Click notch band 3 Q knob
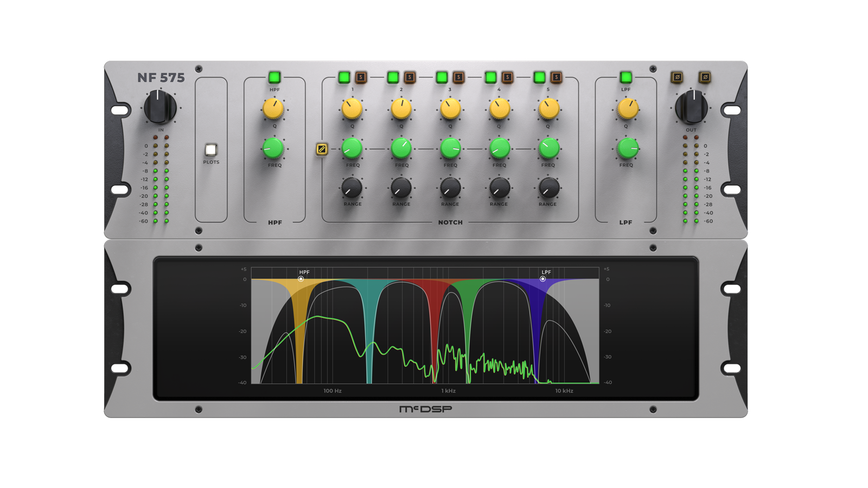This screenshot has height=488, width=868. tap(450, 108)
